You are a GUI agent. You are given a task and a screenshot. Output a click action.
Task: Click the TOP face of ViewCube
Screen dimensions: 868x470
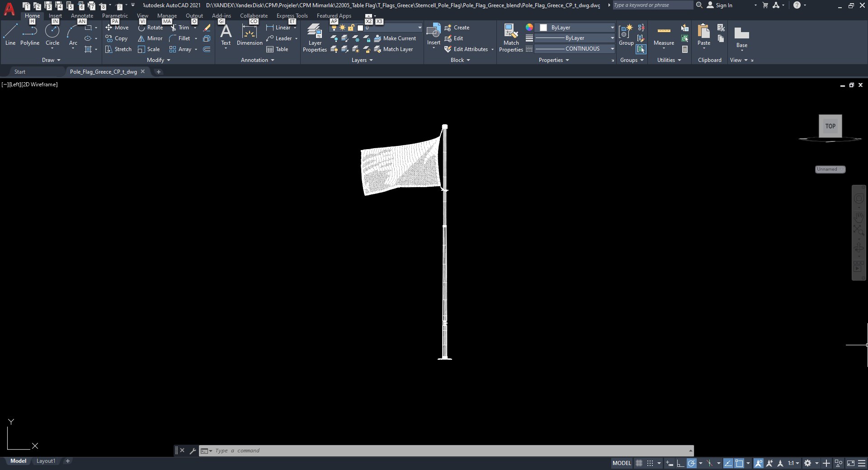pos(830,126)
